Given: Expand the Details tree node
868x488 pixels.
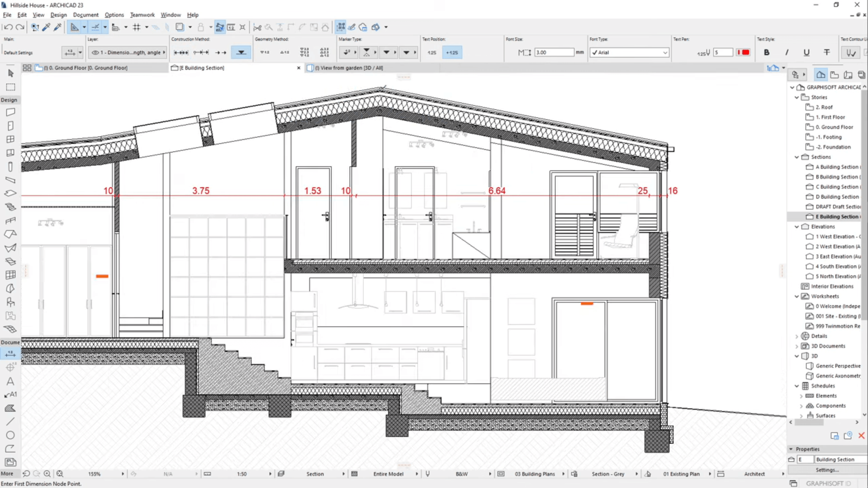Looking at the screenshot, I should coord(797,336).
